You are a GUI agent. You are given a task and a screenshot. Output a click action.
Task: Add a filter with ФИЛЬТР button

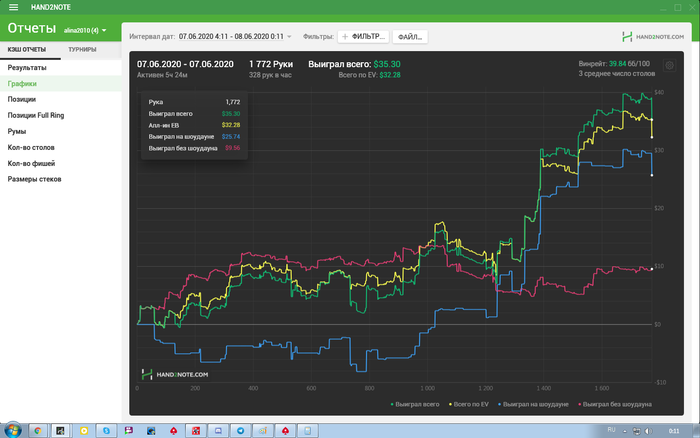click(363, 37)
